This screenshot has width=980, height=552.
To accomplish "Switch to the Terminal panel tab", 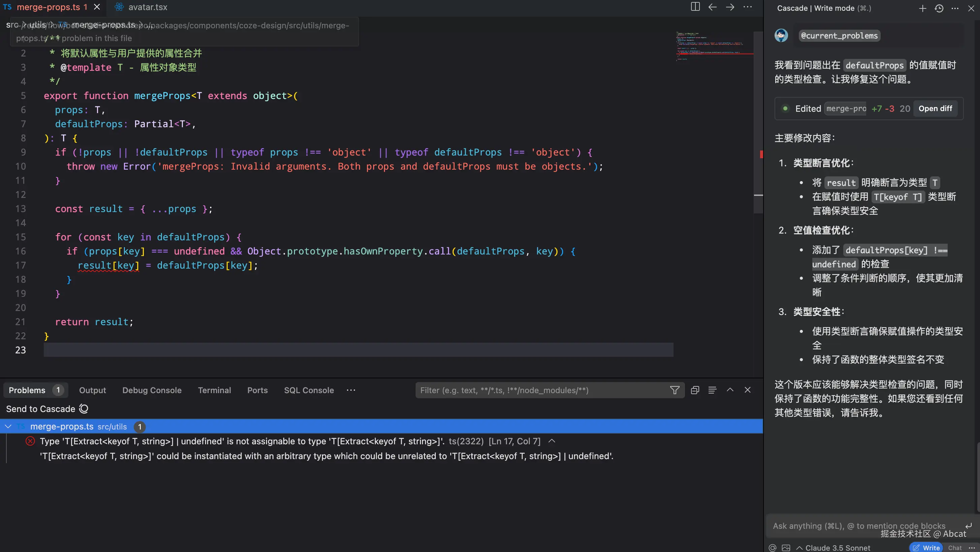I will [x=214, y=390].
